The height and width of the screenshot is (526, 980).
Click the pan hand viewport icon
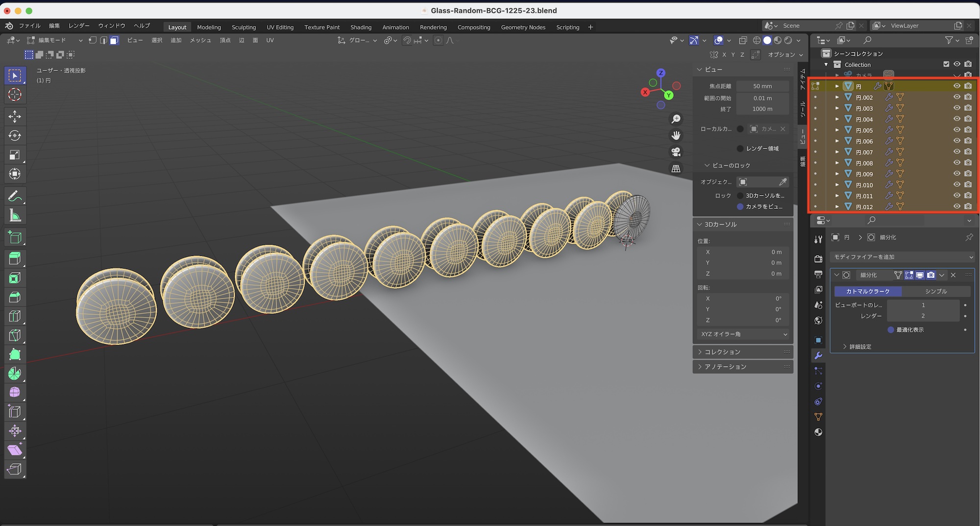(676, 135)
